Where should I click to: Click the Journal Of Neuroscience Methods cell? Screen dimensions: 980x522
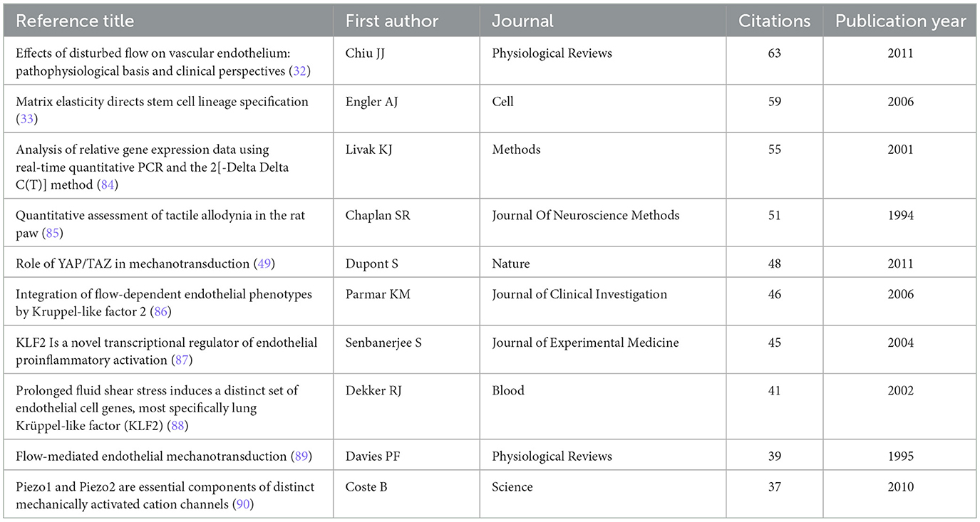click(x=586, y=215)
